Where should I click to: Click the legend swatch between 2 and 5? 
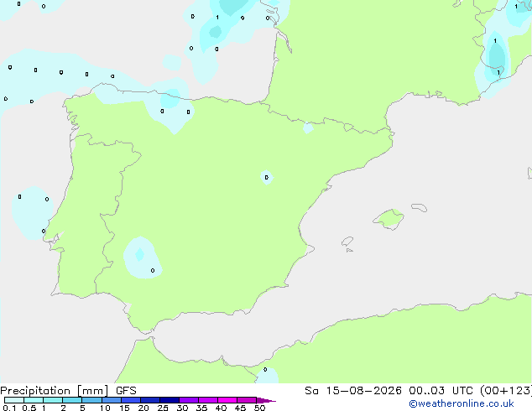pyautogui.click(x=72, y=400)
